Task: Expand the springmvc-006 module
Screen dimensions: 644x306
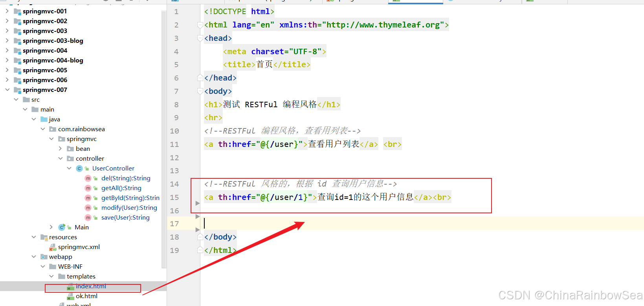Action: pos(7,80)
